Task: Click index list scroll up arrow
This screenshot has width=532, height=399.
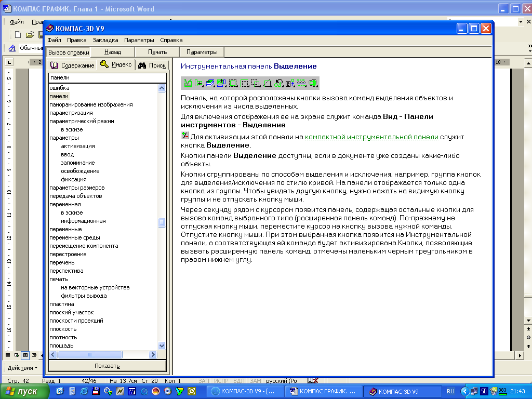Action: [x=162, y=88]
